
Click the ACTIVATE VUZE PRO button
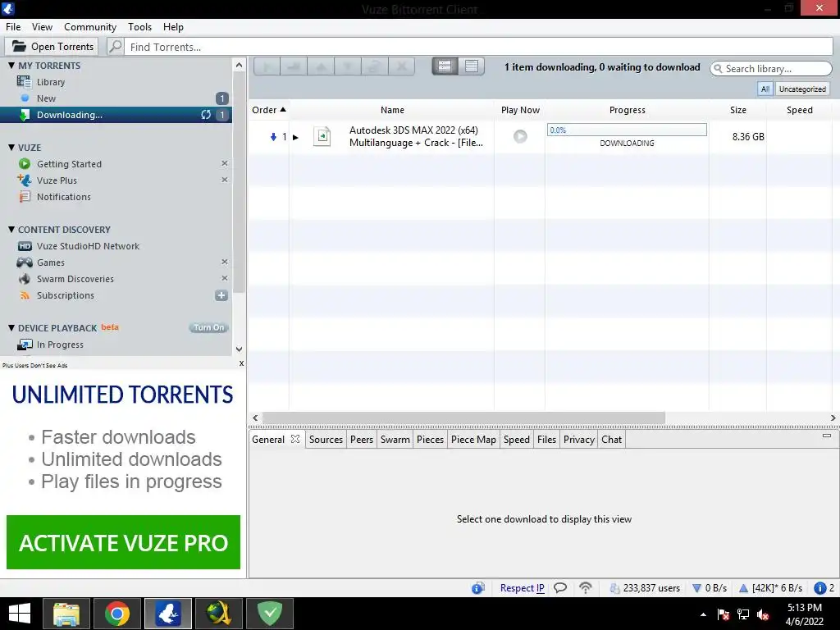tap(123, 542)
